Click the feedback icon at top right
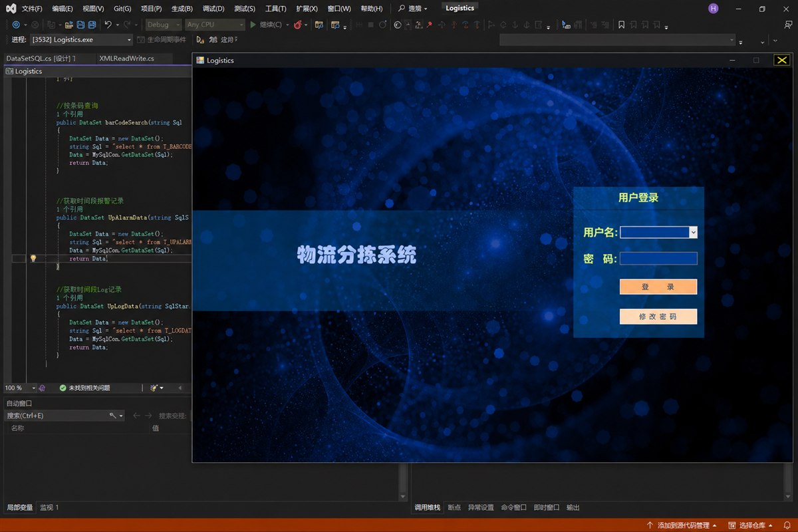 [789, 25]
